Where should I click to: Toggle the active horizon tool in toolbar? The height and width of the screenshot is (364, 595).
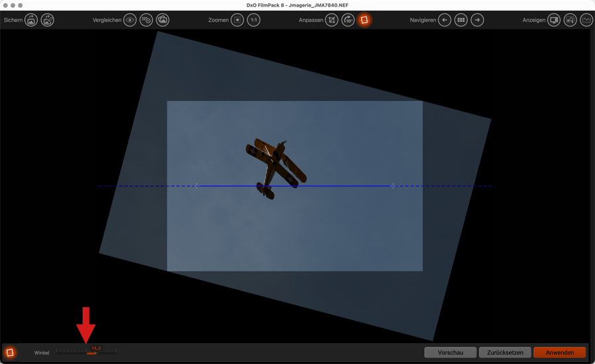pyautogui.click(x=364, y=20)
